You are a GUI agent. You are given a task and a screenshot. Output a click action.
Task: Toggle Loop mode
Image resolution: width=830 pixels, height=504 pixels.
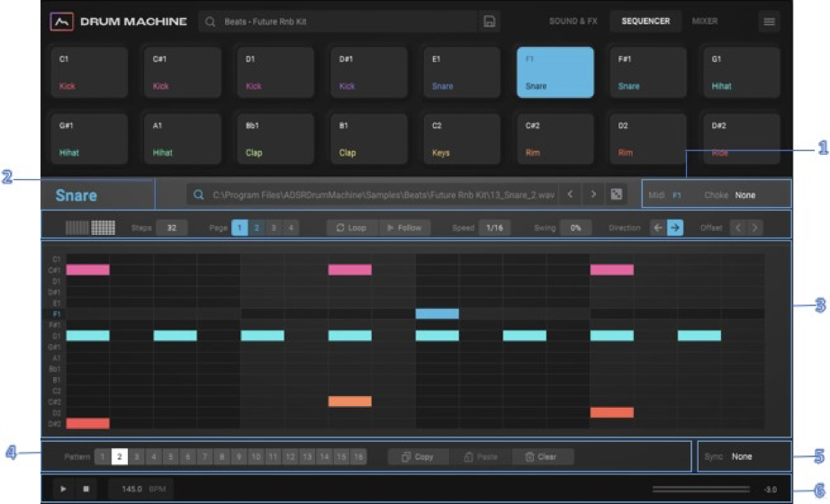pyautogui.click(x=351, y=228)
